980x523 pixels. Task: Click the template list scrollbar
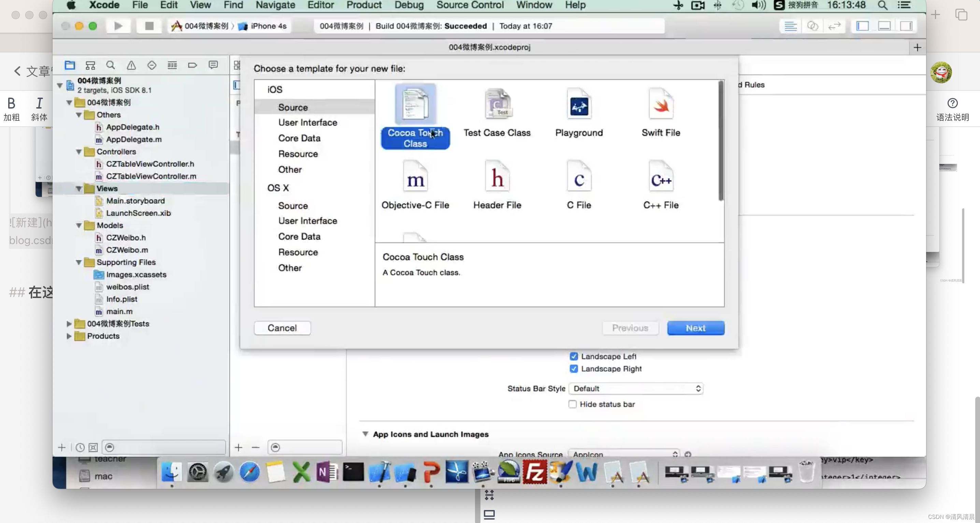[720, 140]
